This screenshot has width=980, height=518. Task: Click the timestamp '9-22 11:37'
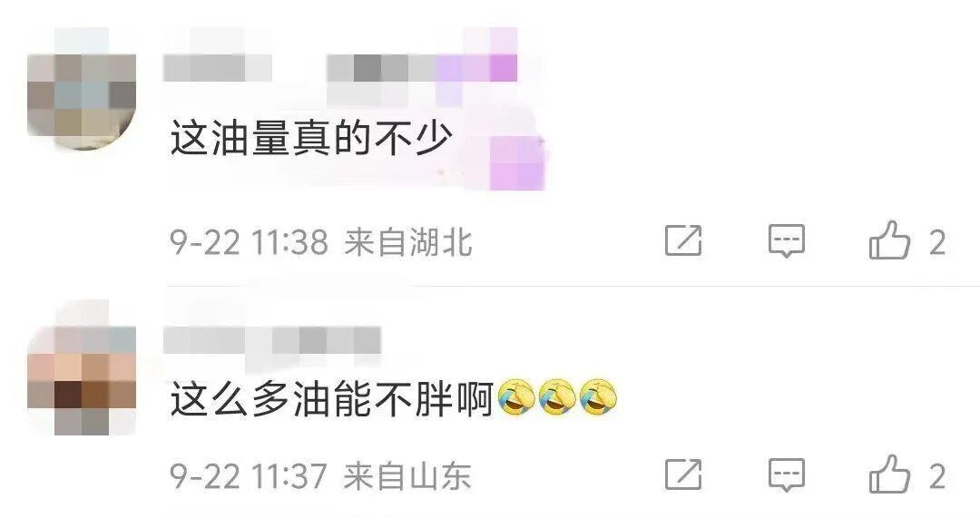click(x=249, y=476)
